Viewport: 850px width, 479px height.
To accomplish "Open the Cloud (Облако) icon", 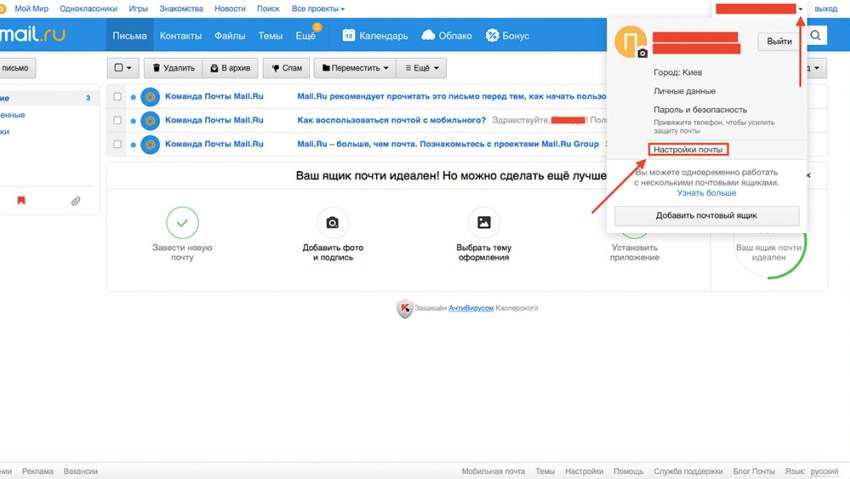I will (428, 35).
